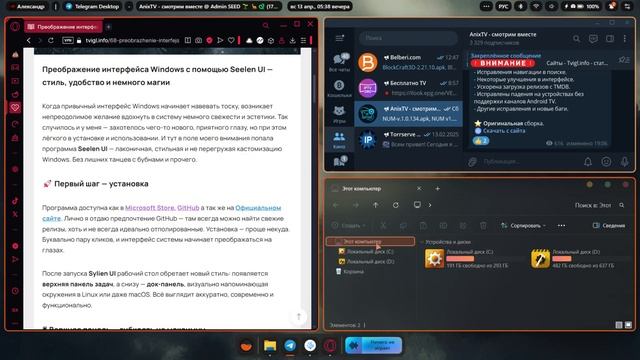The width and height of the screenshot is (640, 360).
Task: Open the GitHub link in article
Action: point(188,208)
